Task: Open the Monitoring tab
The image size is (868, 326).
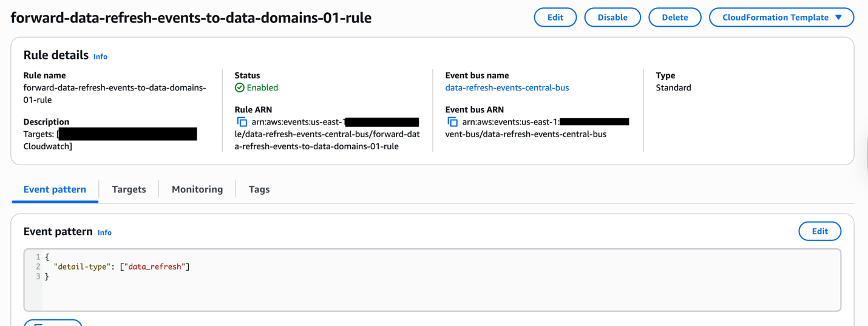Action: (x=197, y=189)
